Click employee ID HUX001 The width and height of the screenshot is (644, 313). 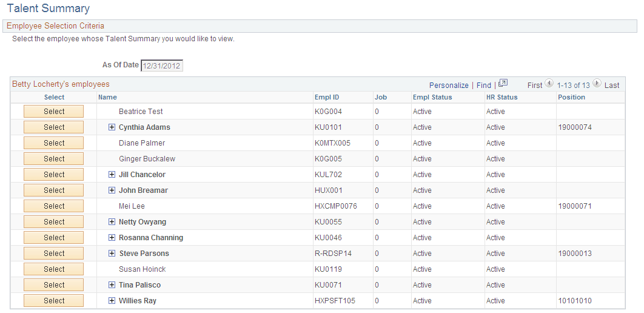(328, 190)
